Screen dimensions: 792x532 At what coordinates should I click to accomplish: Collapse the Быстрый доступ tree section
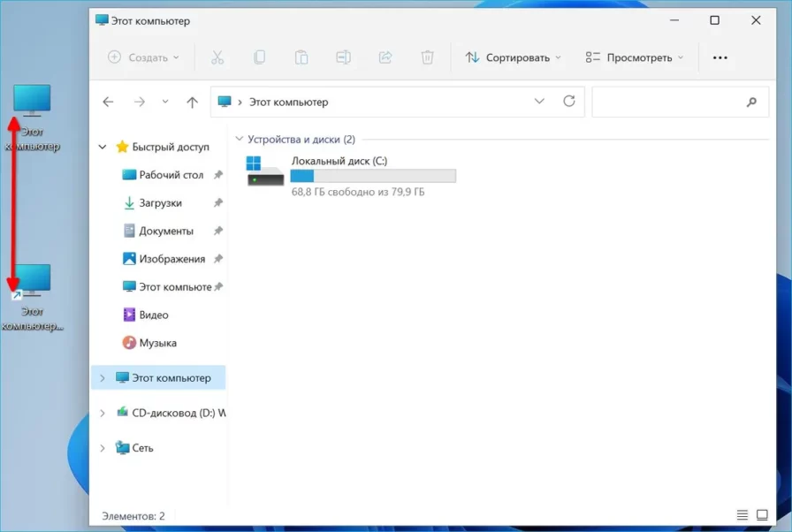coord(103,148)
